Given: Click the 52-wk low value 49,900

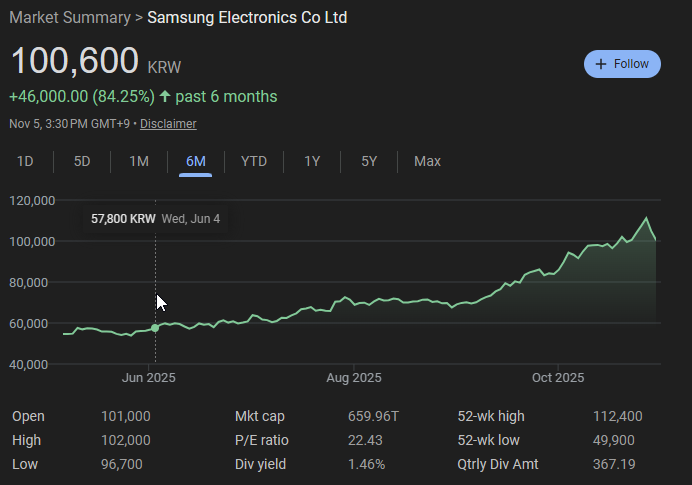Looking at the screenshot, I should 613,440.
